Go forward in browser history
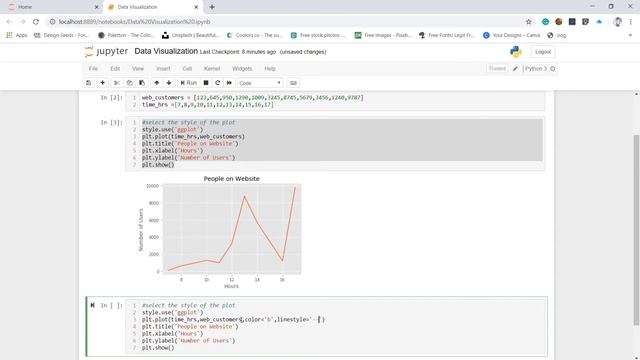This screenshot has height=360, width=640. tap(22, 22)
